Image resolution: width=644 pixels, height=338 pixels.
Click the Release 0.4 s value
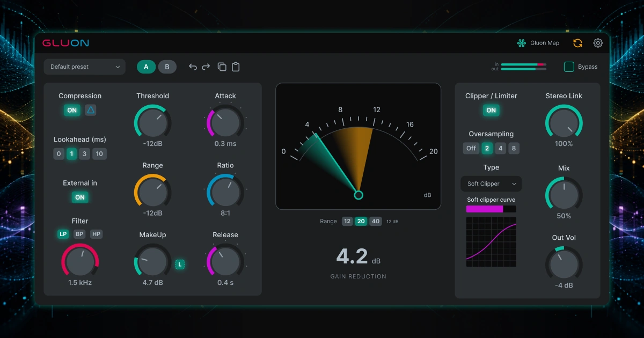pyautogui.click(x=225, y=282)
